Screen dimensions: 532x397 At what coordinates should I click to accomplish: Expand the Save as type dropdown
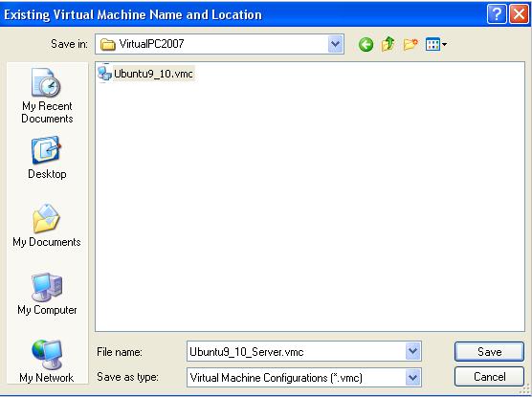[x=413, y=377]
